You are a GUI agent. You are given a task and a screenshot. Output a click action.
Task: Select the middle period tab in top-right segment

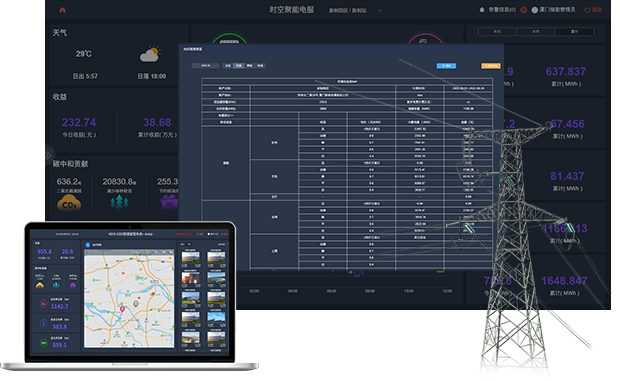pos(536,32)
